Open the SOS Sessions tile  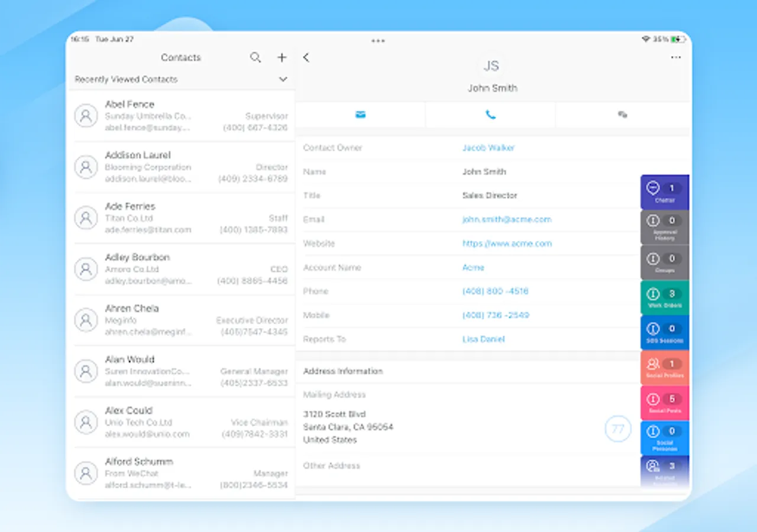click(665, 332)
